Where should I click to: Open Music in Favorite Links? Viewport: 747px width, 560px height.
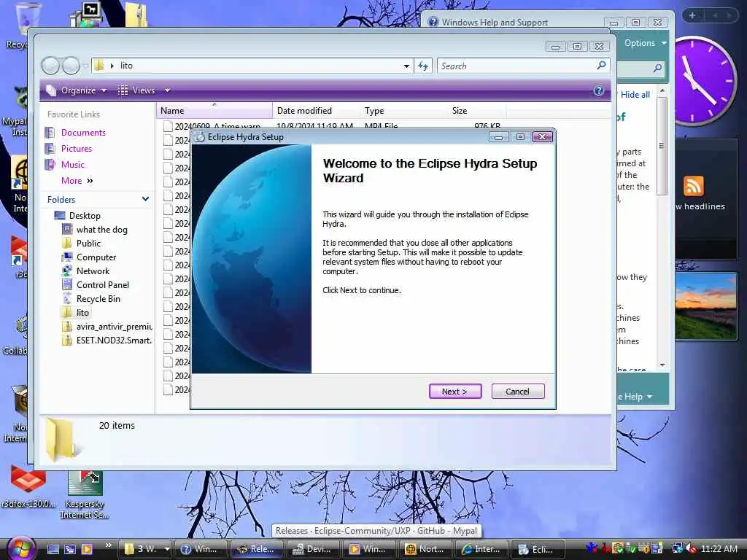pyautogui.click(x=72, y=165)
